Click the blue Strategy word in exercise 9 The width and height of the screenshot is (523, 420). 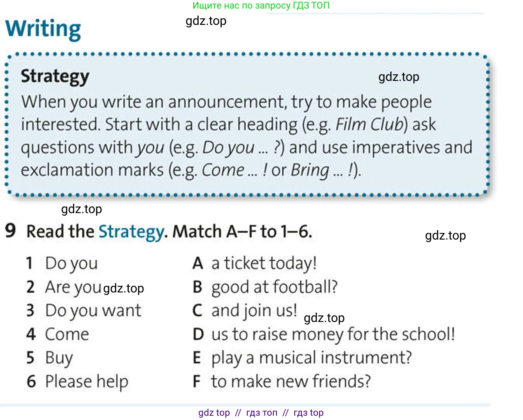coord(132,232)
